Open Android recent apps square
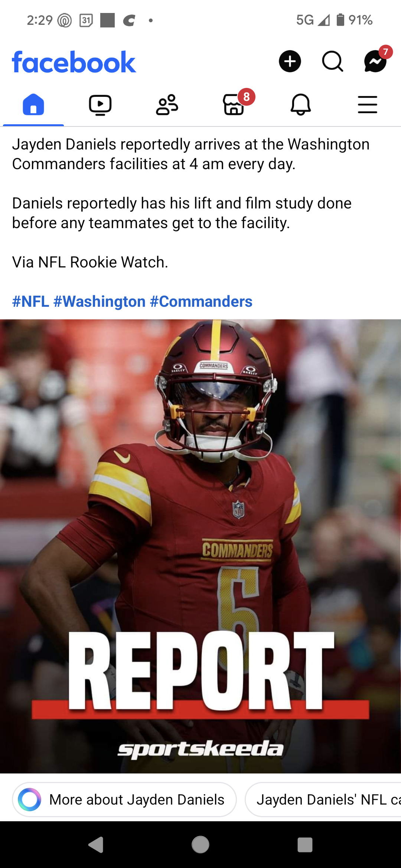Viewport: 401px width, 868px height. coord(305,845)
